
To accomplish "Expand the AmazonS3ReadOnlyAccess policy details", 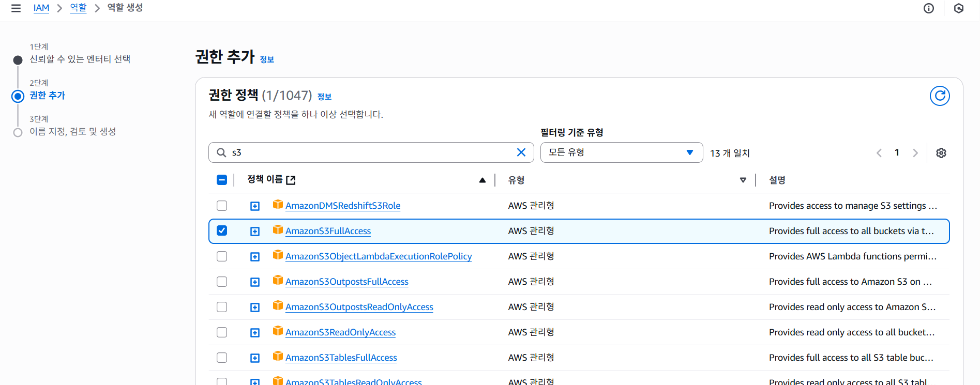I will (255, 333).
